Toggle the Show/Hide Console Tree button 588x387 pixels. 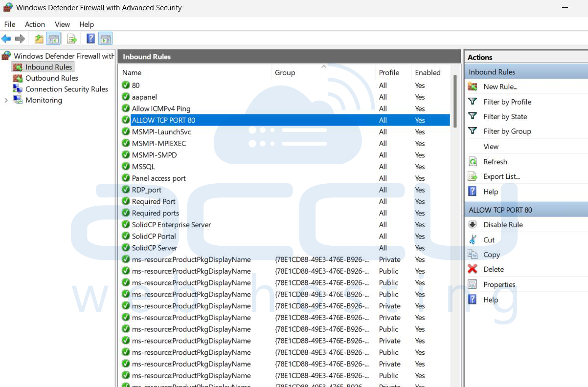pos(53,39)
